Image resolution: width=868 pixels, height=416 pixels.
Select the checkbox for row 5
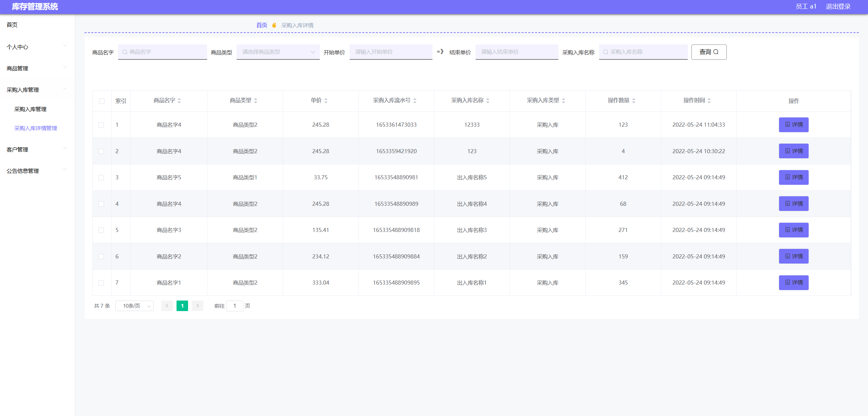point(101,230)
